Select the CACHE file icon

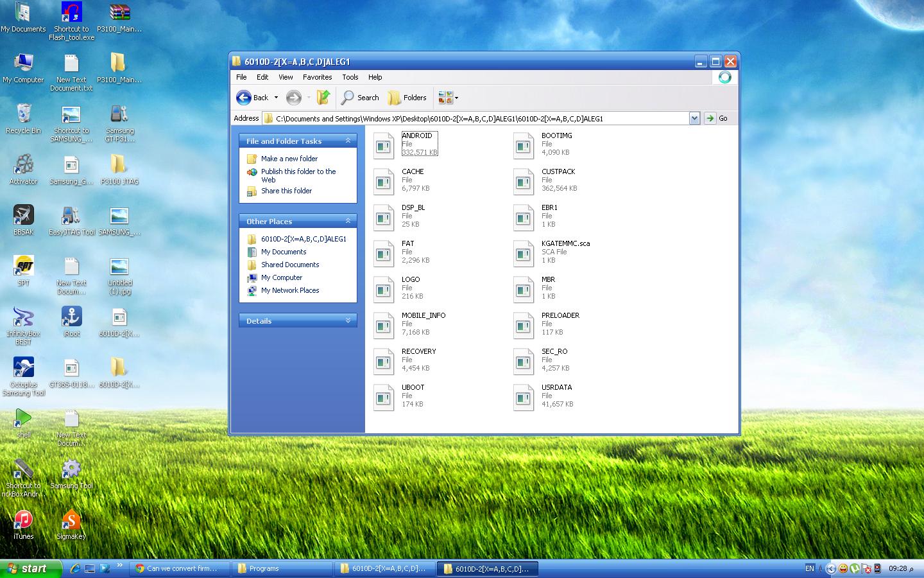tap(384, 182)
